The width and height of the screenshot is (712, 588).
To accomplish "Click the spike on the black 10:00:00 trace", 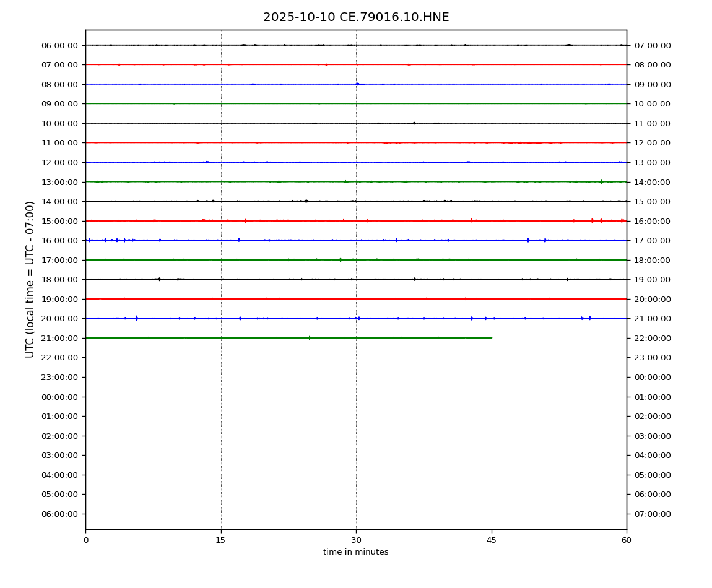I will tap(414, 123).
